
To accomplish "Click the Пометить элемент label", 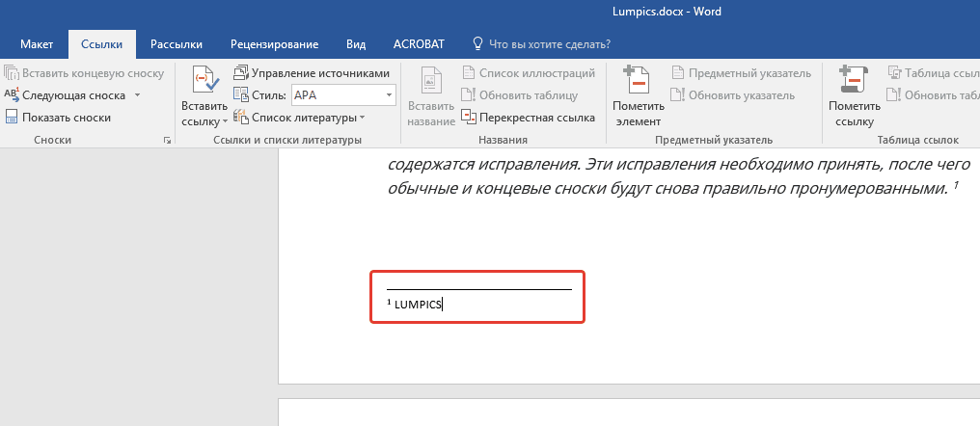I will coord(638,114).
